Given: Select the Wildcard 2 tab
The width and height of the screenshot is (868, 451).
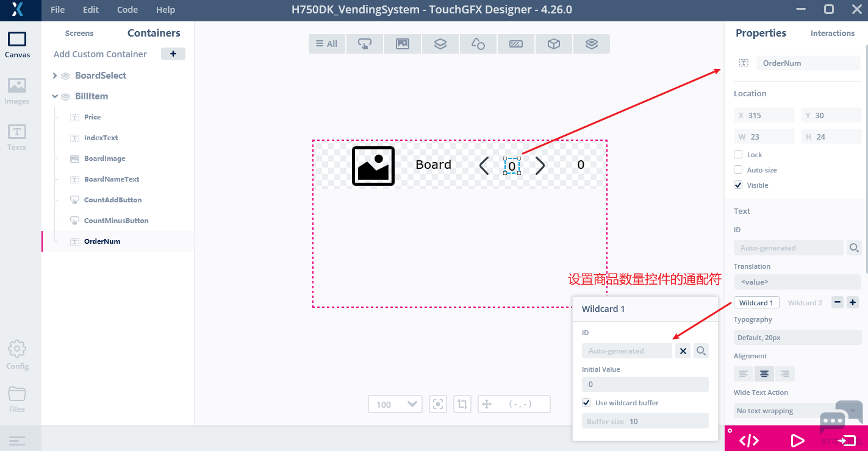Looking at the screenshot, I should (805, 303).
